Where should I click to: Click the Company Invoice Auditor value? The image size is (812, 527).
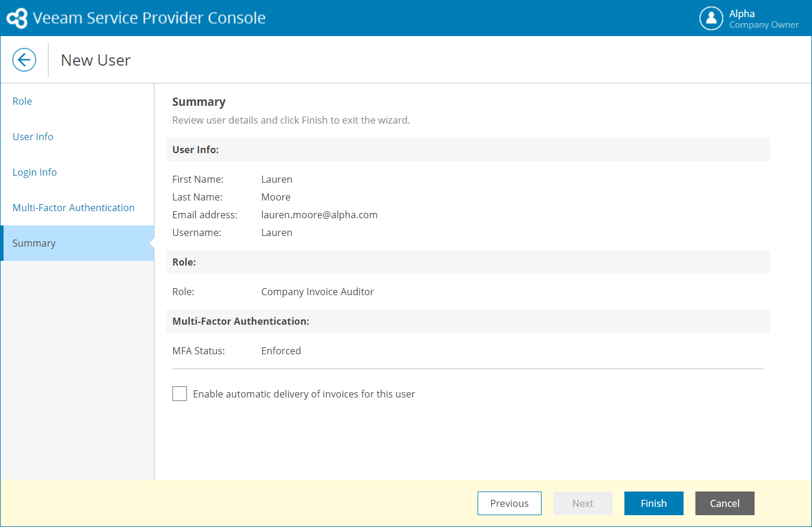[x=318, y=292]
